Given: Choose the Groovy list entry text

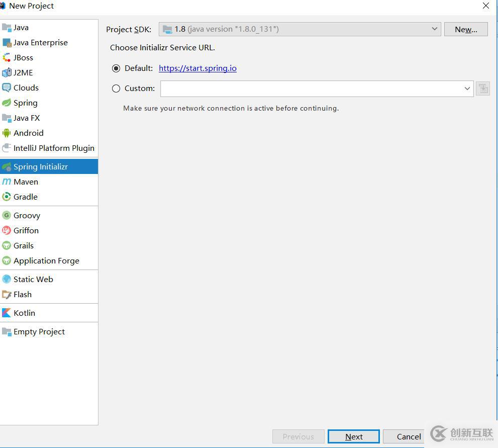Looking at the screenshot, I should point(27,215).
